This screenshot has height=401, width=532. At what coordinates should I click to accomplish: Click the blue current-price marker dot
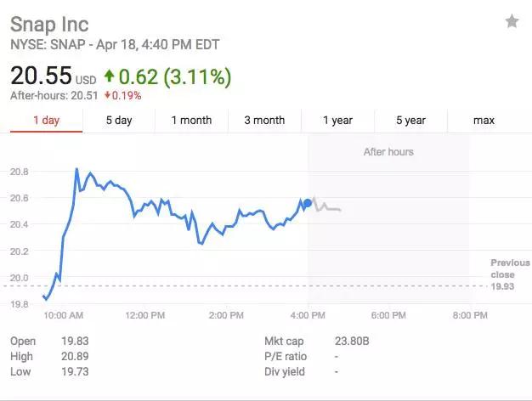click(x=308, y=203)
